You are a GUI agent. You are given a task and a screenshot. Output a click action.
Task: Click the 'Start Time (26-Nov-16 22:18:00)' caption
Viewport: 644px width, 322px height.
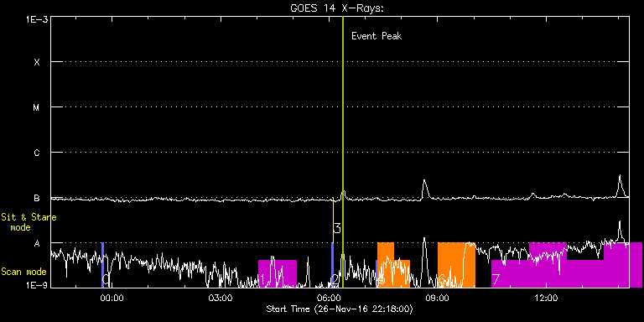click(340, 309)
